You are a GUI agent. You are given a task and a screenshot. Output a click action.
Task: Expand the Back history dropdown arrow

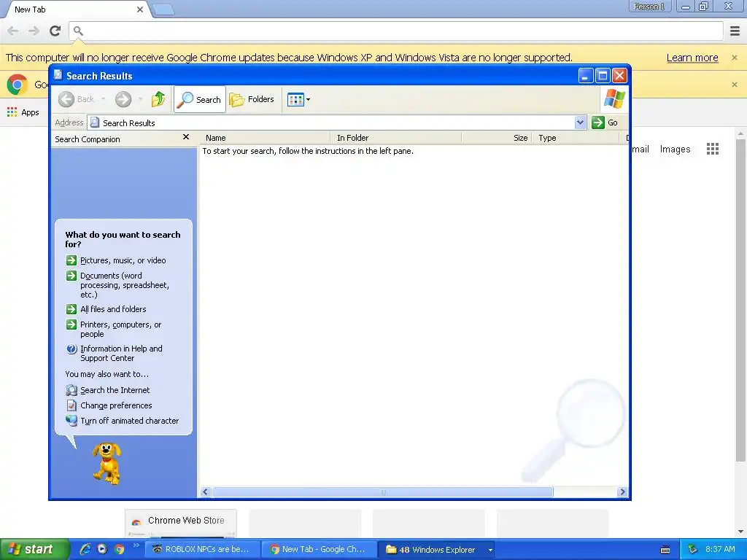pos(104,99)
